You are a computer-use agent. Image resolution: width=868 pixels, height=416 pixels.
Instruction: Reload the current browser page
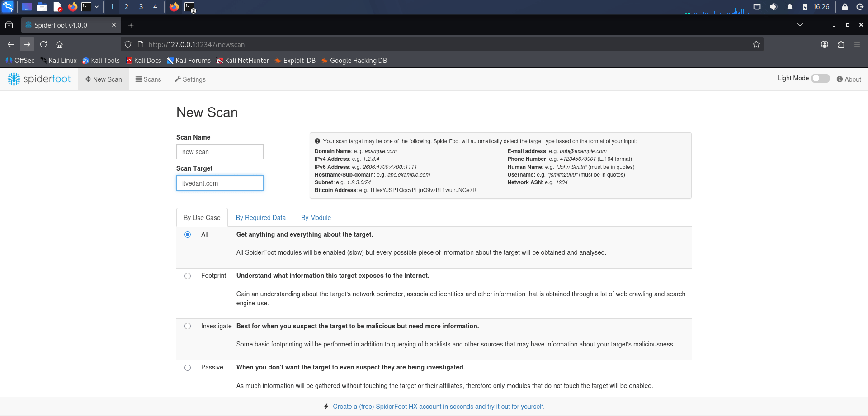pos(43,44)
